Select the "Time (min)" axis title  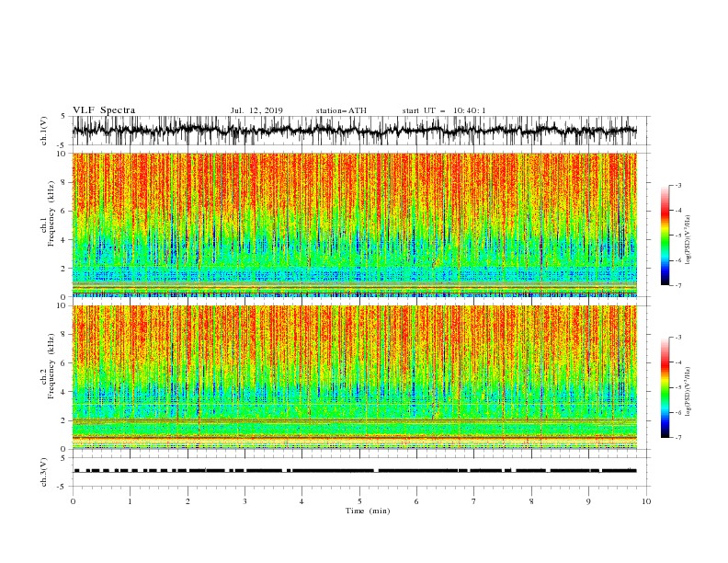[x=368, y=511]
